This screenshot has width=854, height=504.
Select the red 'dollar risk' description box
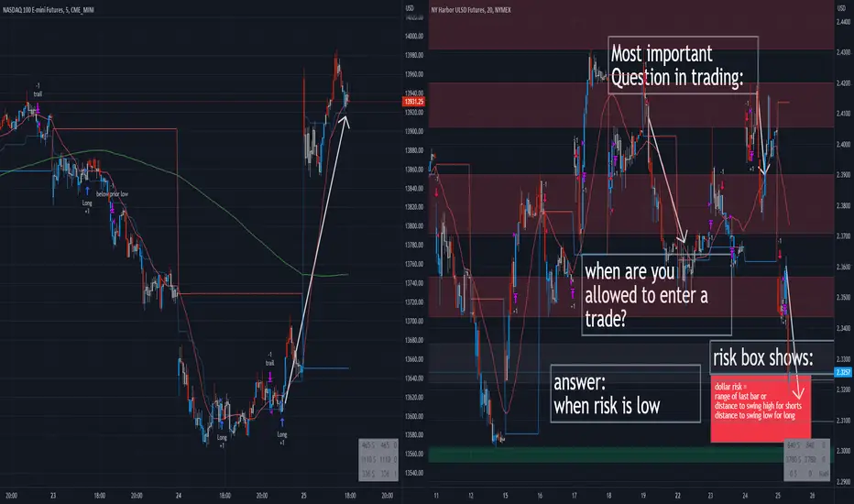[761, 408]
